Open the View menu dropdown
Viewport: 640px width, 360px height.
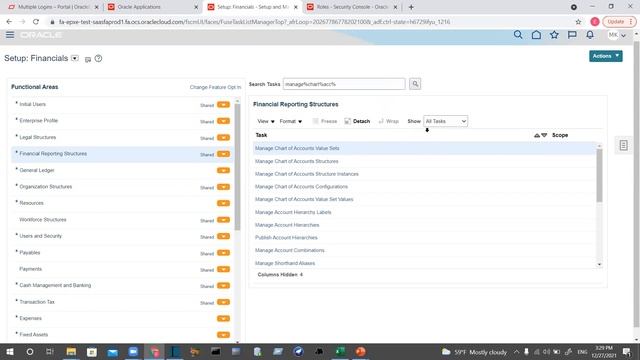coord(266,121)
